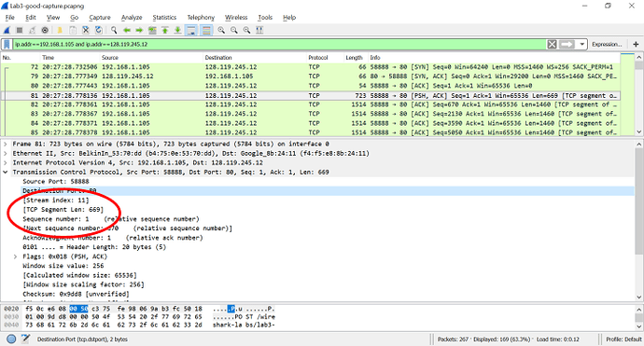644x346 pixels.
Task: Jump to the first packet
Action: [x=164, y=30]
